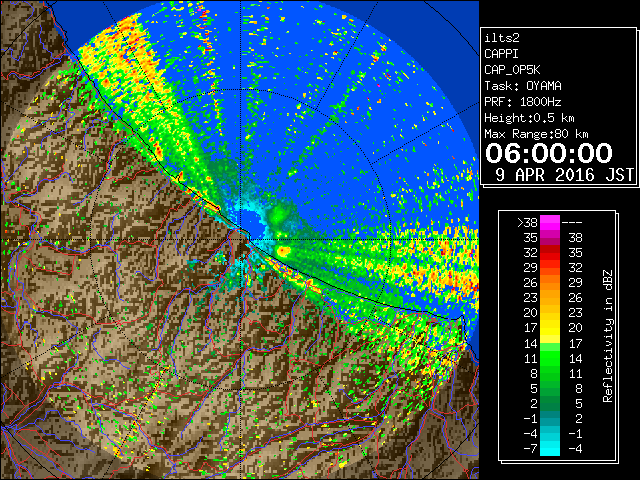Click the 'Reflectivity in dBZ' legend title
Viewport: 640px width, 480px height.
(608, 336)
